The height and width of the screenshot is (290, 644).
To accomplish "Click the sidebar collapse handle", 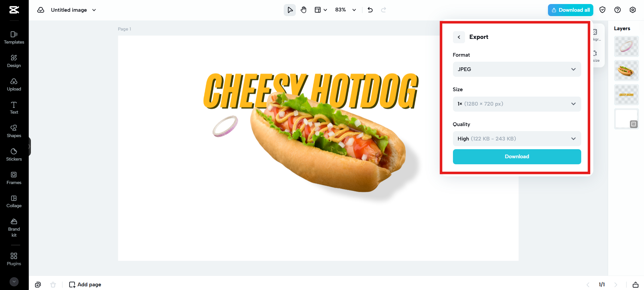I will [30, 147].
